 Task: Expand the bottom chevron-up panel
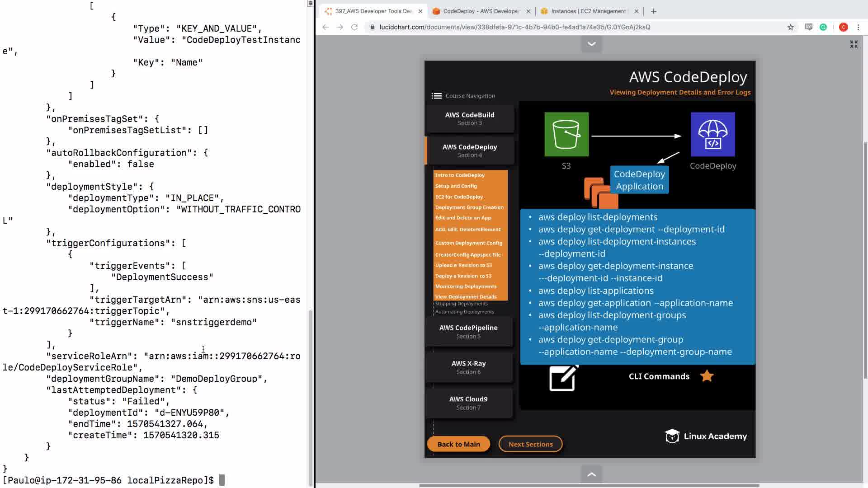coord(591,474)
